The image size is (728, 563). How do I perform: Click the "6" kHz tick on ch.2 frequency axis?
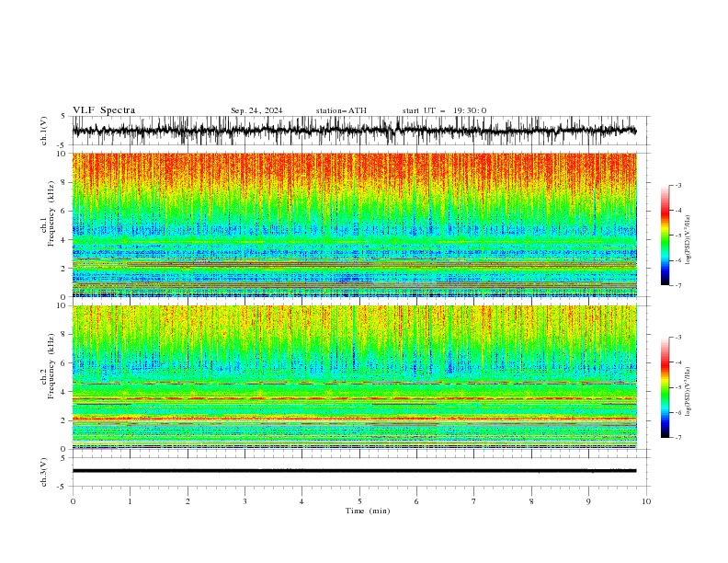[x=64, y=363]
